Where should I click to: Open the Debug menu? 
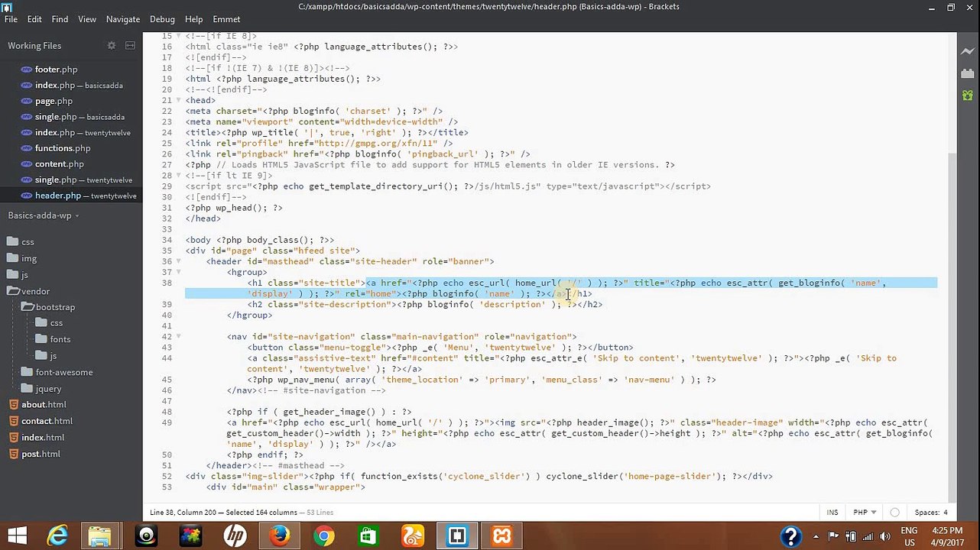point(162,19)
